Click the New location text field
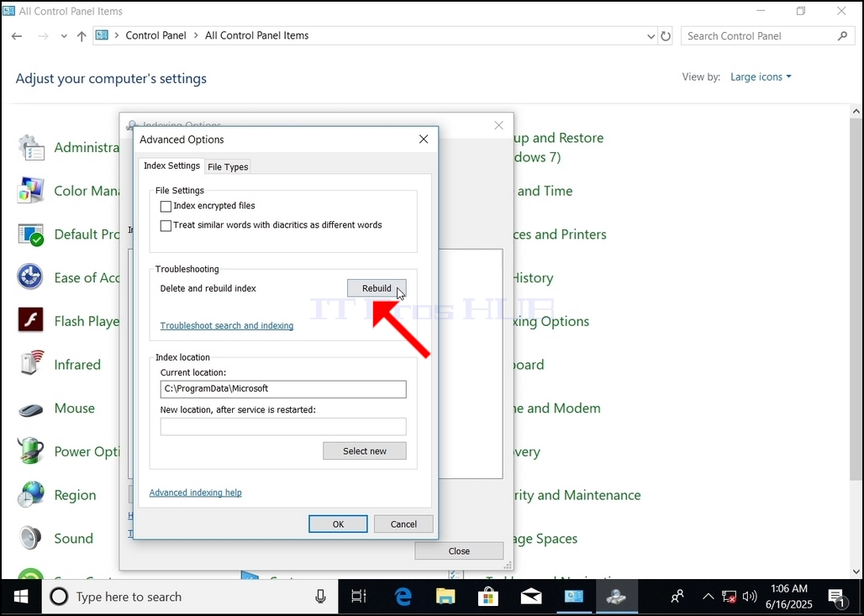The image size is (864, 616). click(x=283, y=426)
